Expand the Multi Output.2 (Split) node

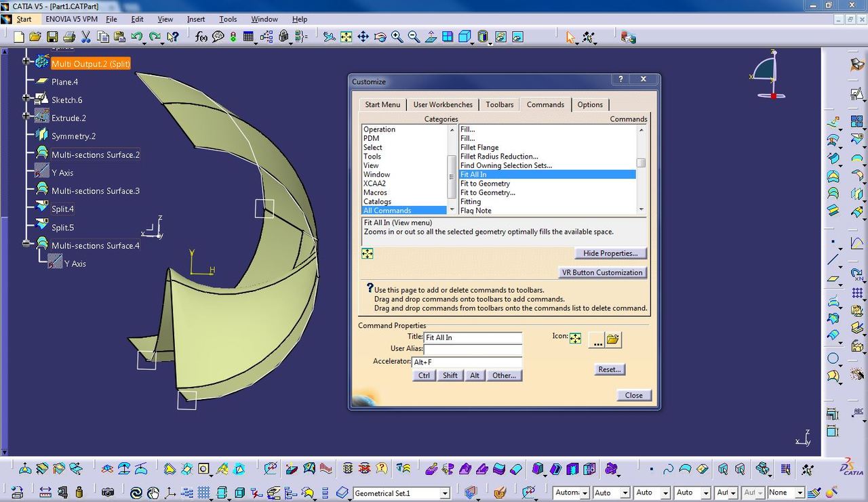pos(27,61)
